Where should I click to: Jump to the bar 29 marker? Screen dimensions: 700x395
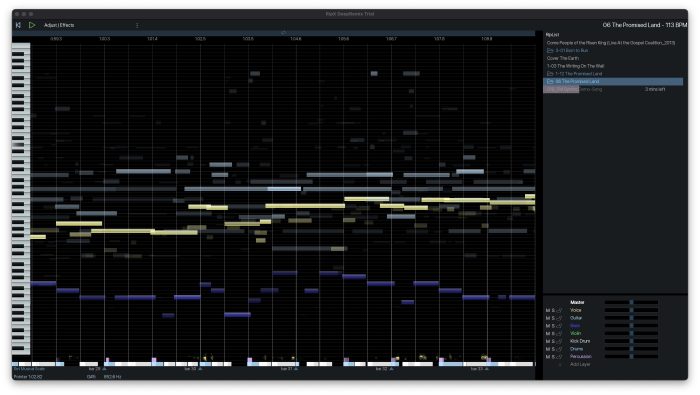(x=97, y=369)
